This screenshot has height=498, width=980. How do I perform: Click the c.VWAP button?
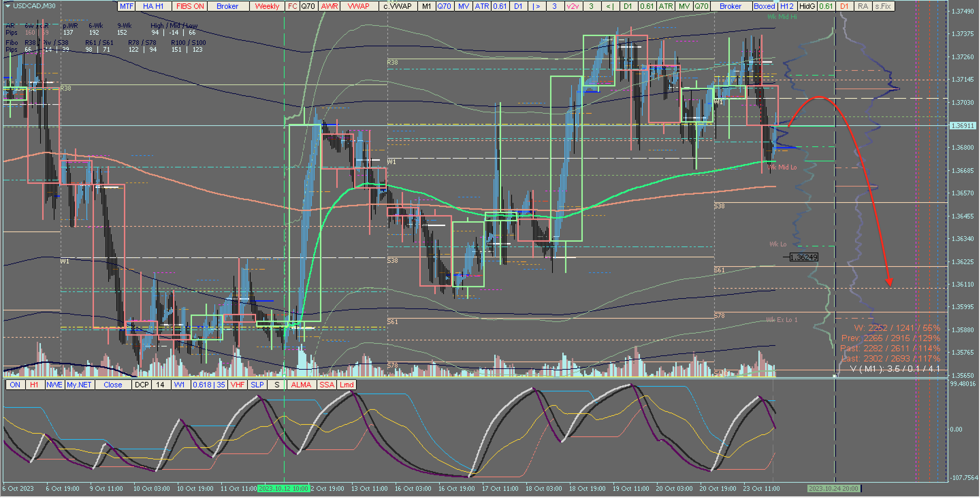pyautogui.click(x=398, y=6)
